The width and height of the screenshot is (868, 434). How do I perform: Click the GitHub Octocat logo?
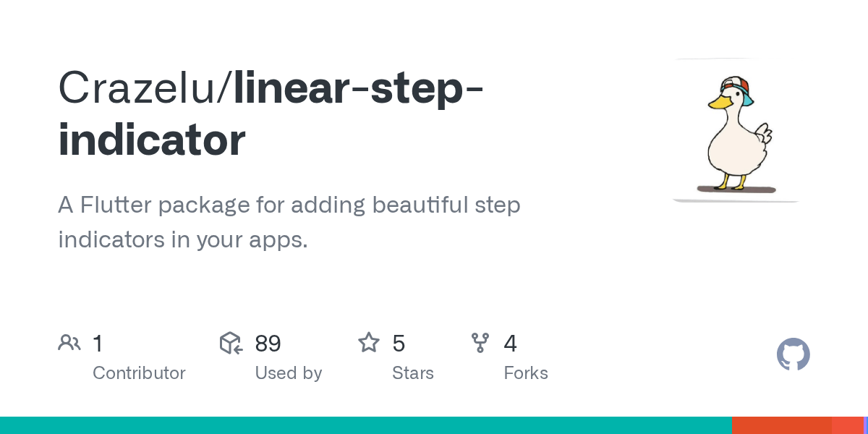click(793, 354)
